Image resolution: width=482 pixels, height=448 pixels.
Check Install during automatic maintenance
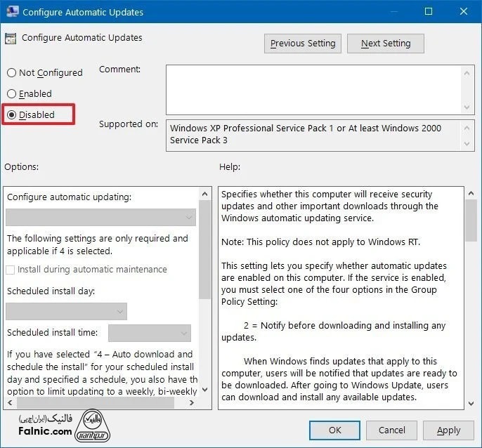point(11,270)
